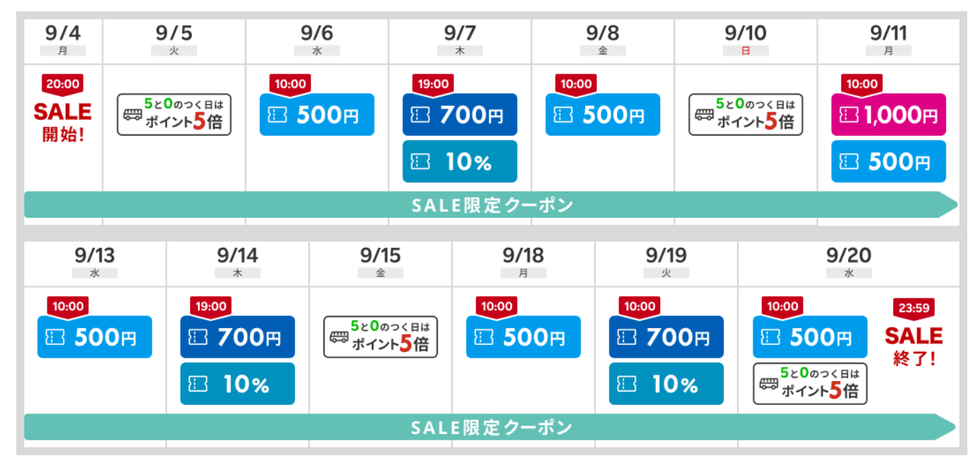This screenshot has width=980, height=470.
Task: Click the 9/14 700円 coupon
Action: click(237, 337)
